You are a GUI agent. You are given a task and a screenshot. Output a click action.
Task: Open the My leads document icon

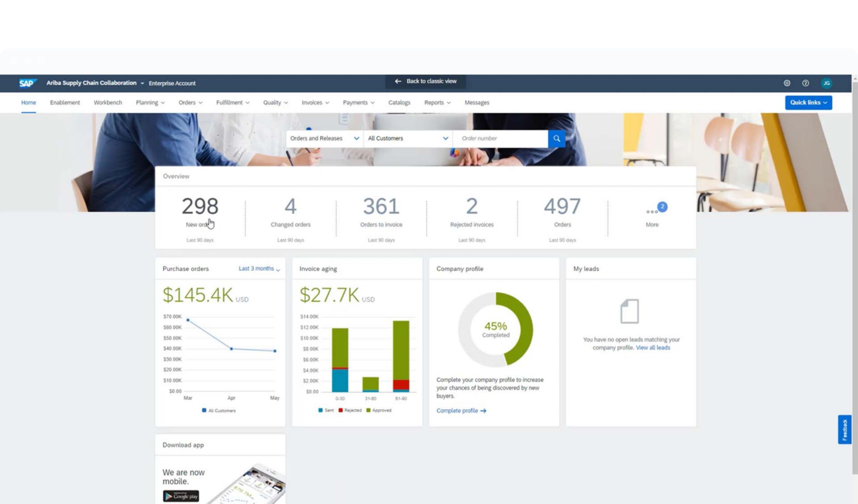tap(630, 311)
